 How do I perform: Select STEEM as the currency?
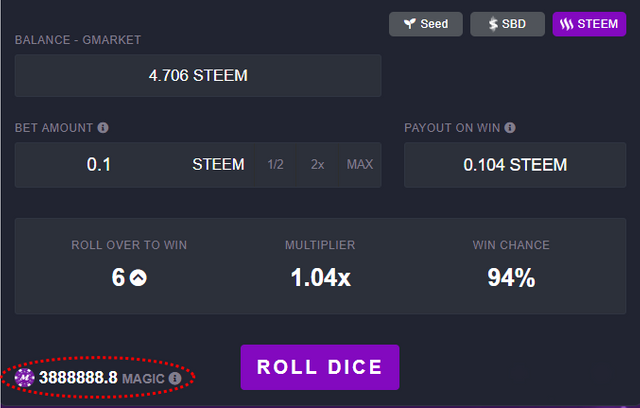click(x=589, y=24)
